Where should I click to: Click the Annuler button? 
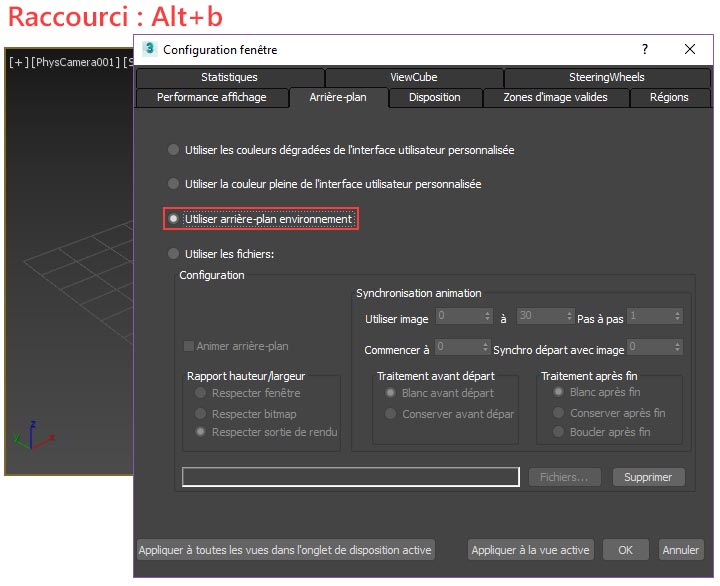pyautogui.click(x=680, y=550)
